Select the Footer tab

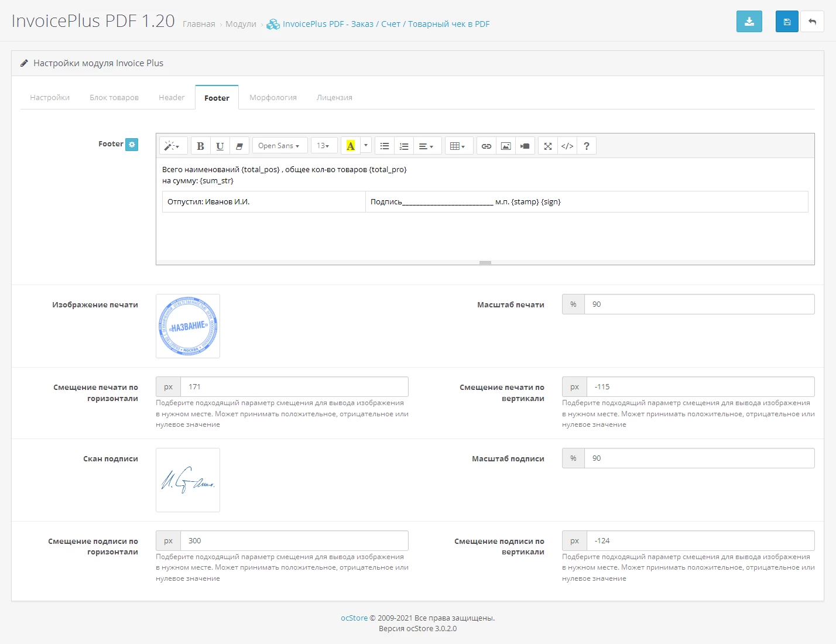coord(217,98)
